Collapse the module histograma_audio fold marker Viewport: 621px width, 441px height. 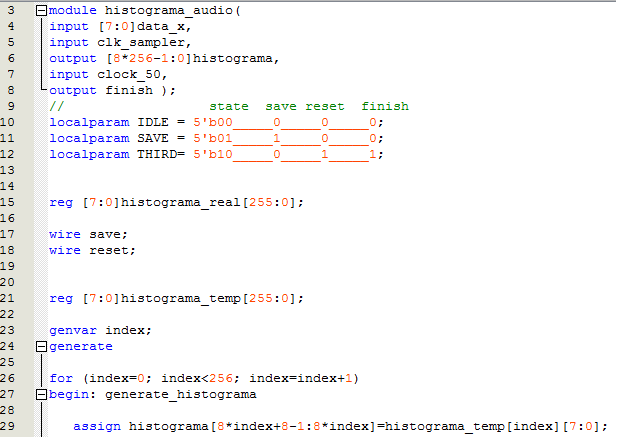tap(41, 11)
